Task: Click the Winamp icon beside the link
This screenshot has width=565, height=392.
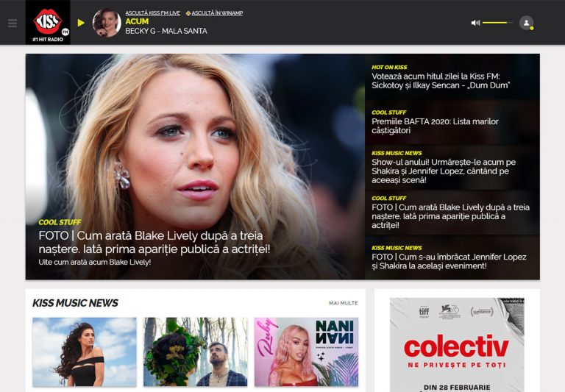Action: click(x=188, y=13)
